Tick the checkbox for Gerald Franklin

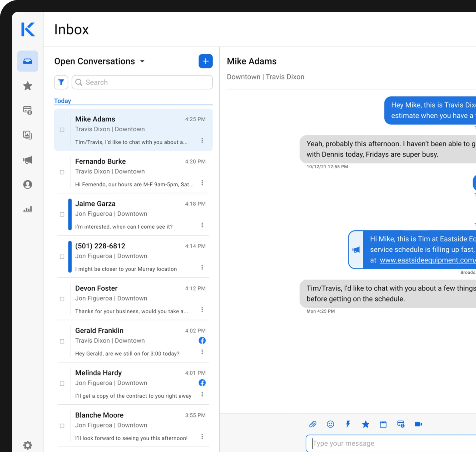(62, 341)
